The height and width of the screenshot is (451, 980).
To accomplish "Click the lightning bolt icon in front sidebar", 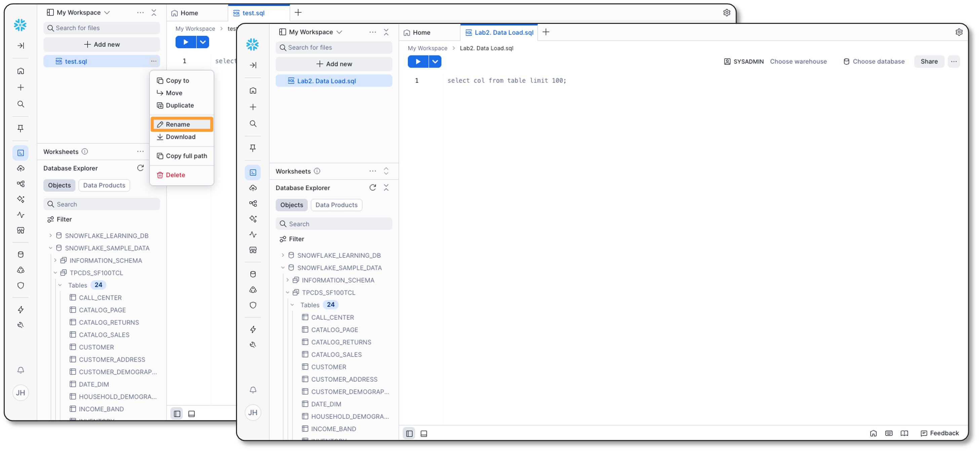I will coord(252,329).
